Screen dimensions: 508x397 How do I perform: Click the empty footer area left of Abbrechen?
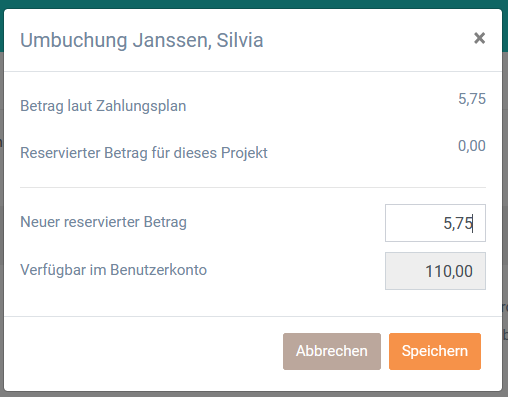pyautogui.click(x=143, y=351)
